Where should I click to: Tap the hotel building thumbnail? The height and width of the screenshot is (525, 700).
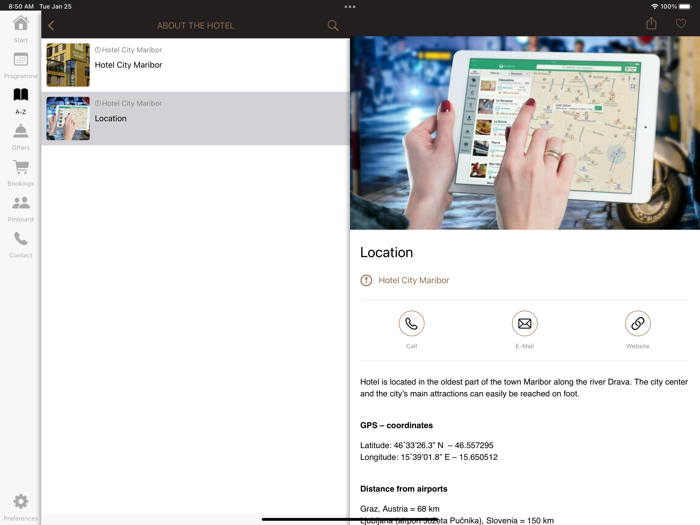tap(68, 65)
